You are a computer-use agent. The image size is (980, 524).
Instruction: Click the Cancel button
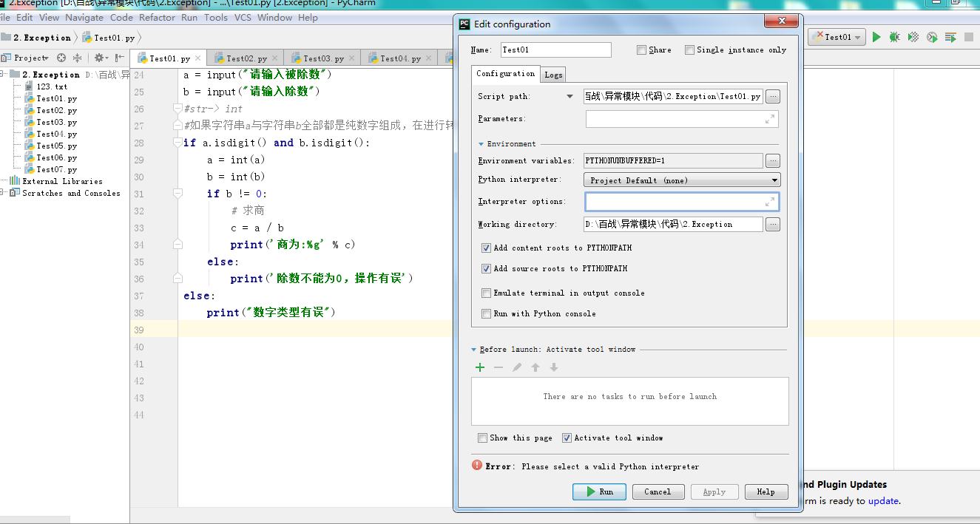658,491
